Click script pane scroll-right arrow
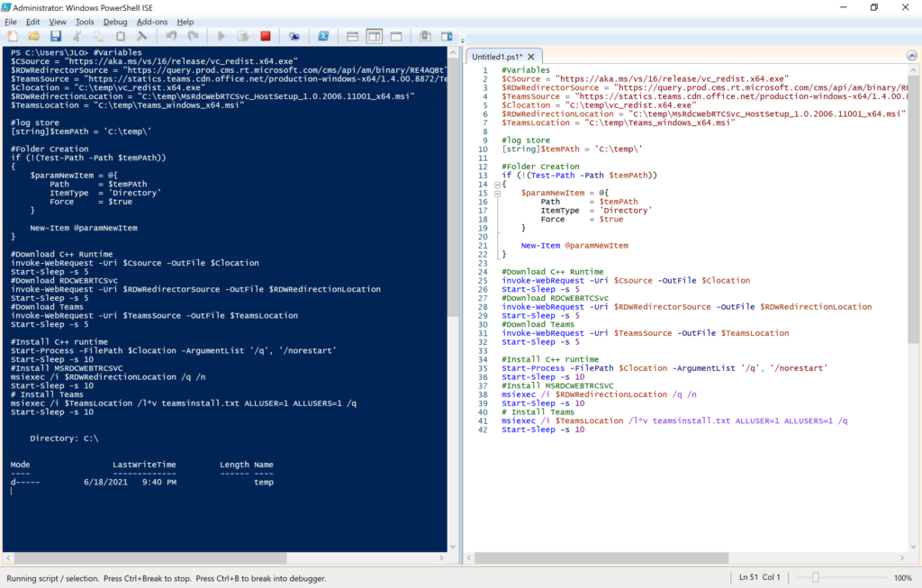The height and width of the screenshot is (588, 922). pos(902,557)
